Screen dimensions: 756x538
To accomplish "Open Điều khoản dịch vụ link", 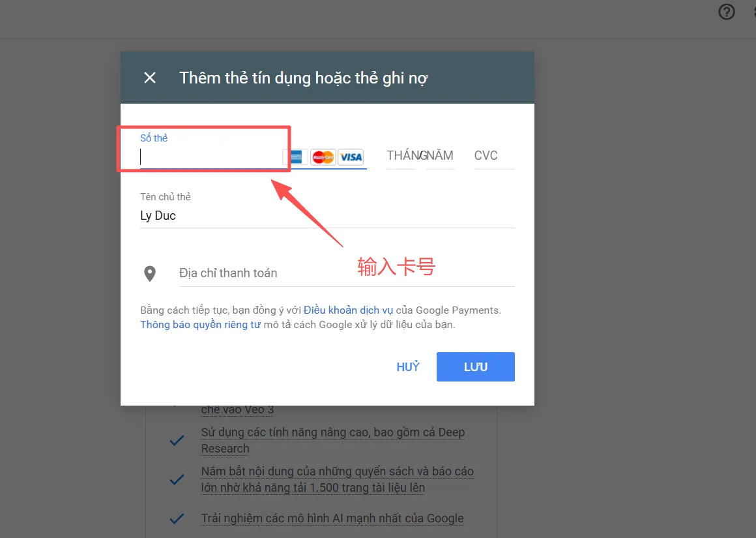I will [x=348, y=310].
